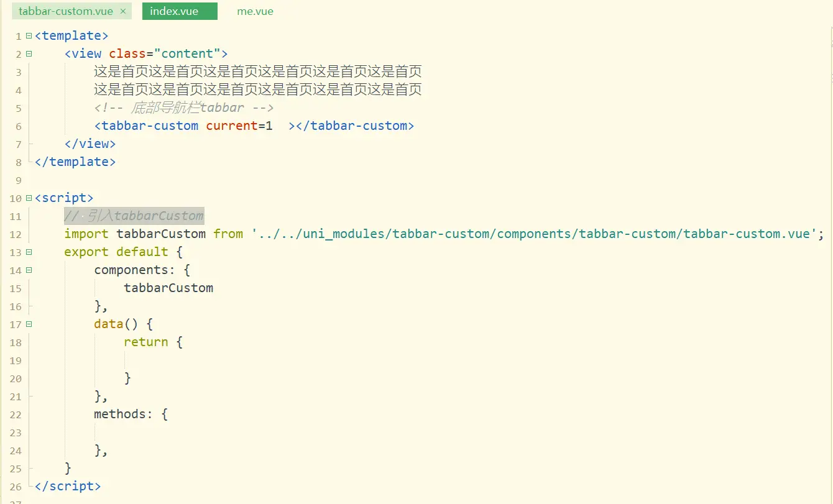This screenshot has height=504, width=833.
Task: Click the closing </script> tag
Action: click(x=68, y=486)
